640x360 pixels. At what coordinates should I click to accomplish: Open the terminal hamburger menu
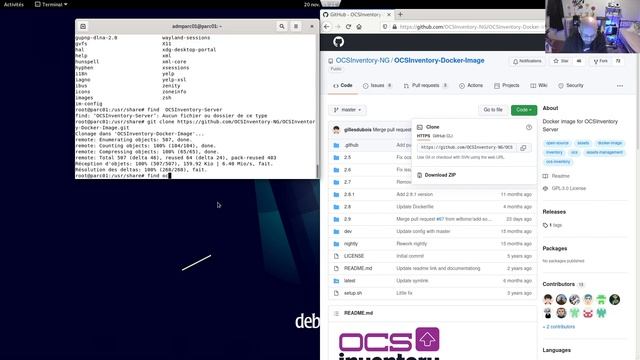click(x=296, y=26)
